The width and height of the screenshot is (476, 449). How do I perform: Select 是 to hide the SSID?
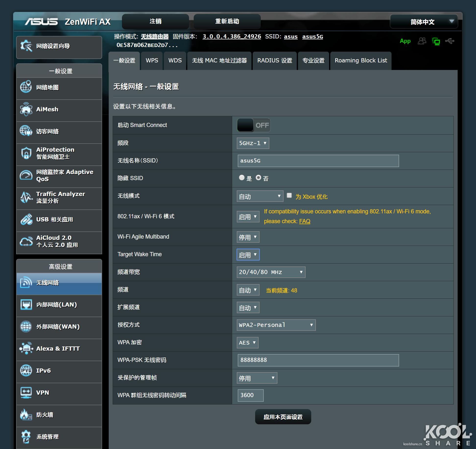(x=242, y=178)
